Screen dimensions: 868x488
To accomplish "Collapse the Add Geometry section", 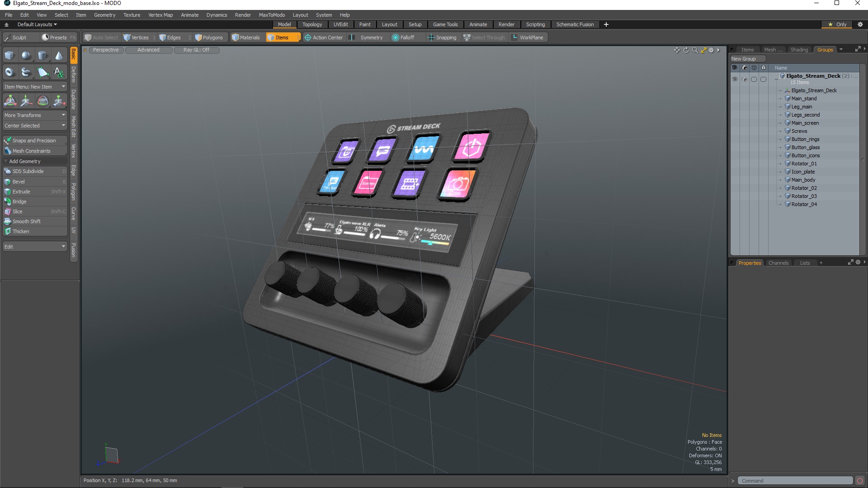I will (x=5, y=161).
